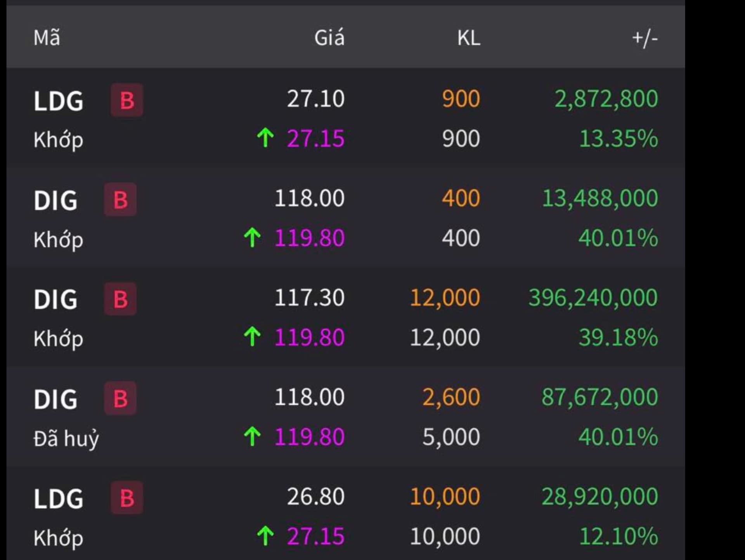
Task: Click the +/- column header
Action: (x=645, y=38)
